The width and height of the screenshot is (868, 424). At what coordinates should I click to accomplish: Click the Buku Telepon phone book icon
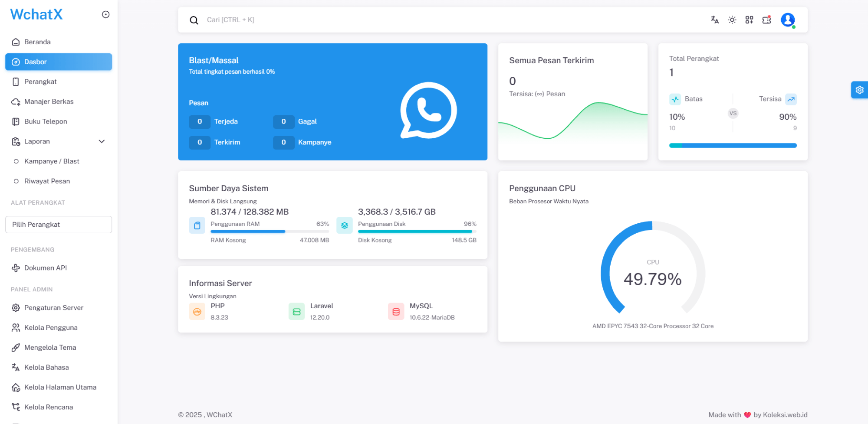(x=16, y=121)
